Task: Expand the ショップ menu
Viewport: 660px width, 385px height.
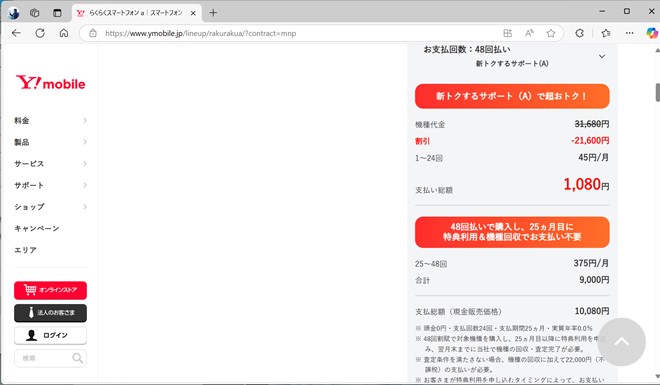Action: (x=51, y=207)
